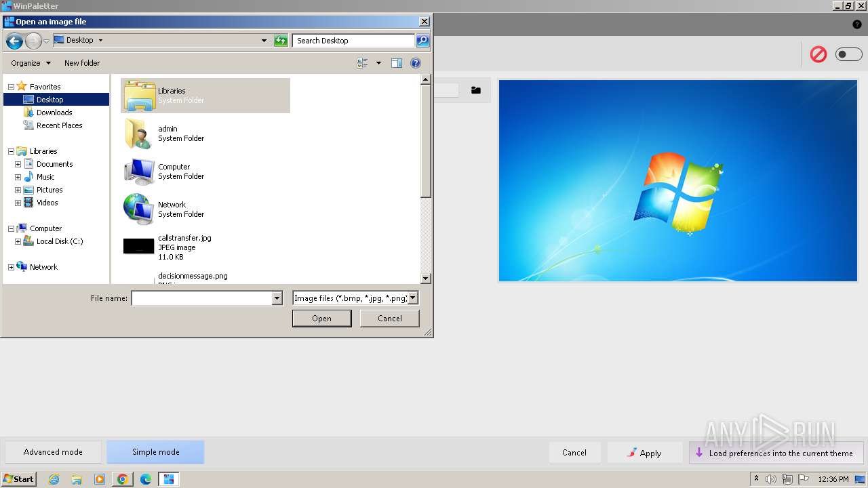The height and width of the screenshot is (488, 868).
Task: Click in the Search Desktop field
Action: (x=354, y=41)
